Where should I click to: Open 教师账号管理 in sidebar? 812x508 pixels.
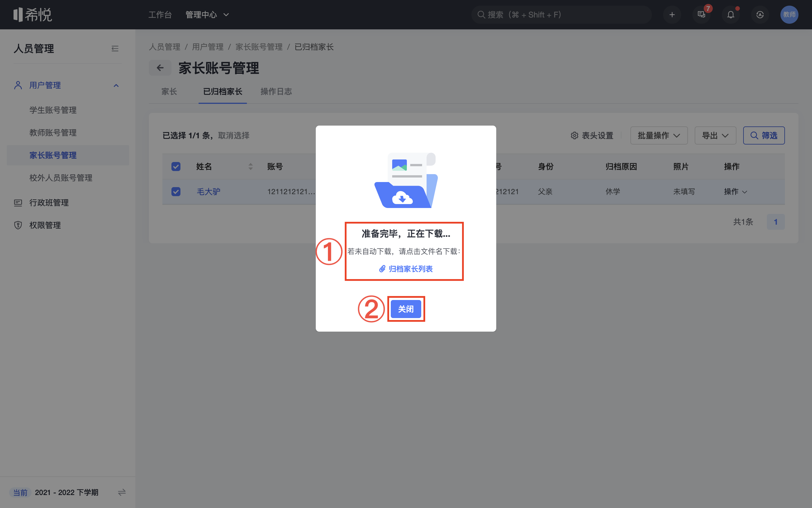(53, 133)
